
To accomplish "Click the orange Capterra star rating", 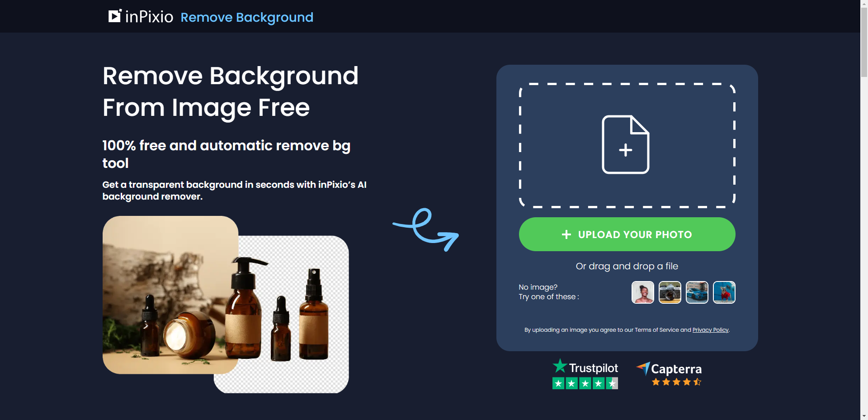I will pos(676,382).
